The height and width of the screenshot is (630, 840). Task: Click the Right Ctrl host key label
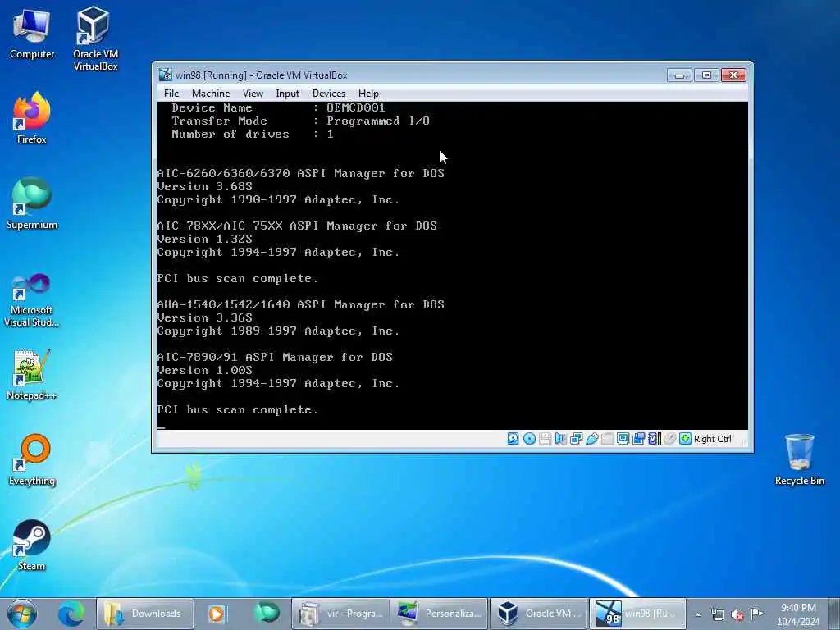pyautogui.click(x=713, y=439)
